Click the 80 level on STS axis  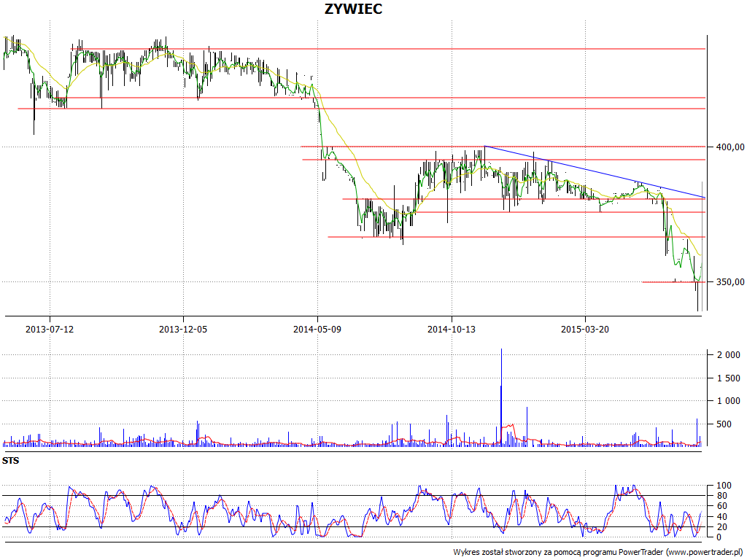[x=721, y=496]
